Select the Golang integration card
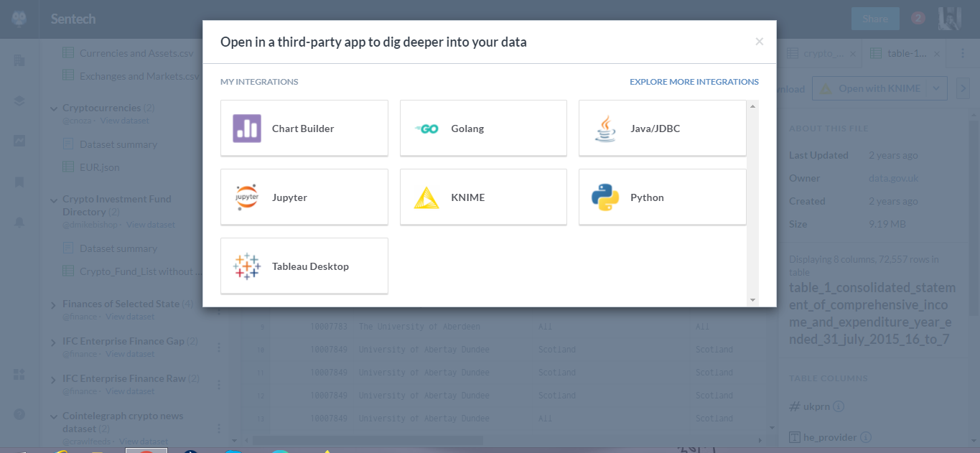The image size is (980, 453). (x=483, y=128)
